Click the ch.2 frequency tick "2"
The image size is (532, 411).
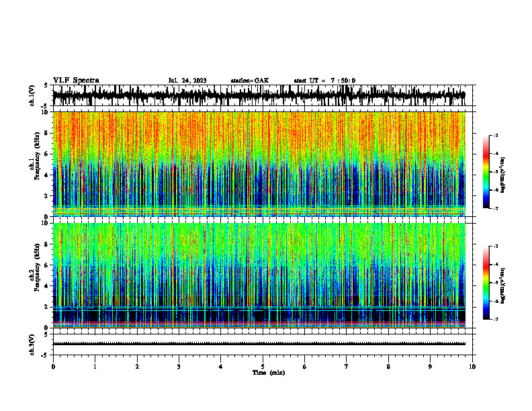click(47, 307)
